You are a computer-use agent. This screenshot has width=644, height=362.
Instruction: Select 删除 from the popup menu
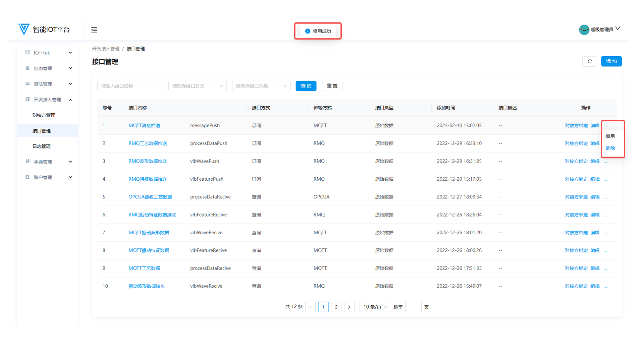pyautogui.click(x=610, y=148)
